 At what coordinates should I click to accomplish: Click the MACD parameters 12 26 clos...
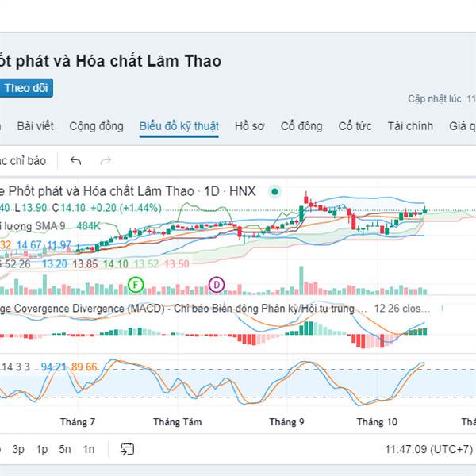point(402,309)
